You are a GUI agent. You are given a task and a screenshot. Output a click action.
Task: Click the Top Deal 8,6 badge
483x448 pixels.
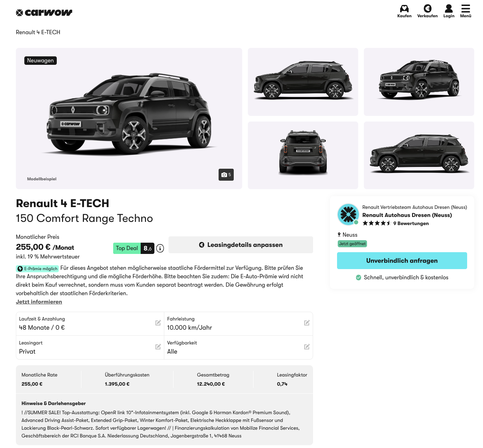click(x=134, y=248)
